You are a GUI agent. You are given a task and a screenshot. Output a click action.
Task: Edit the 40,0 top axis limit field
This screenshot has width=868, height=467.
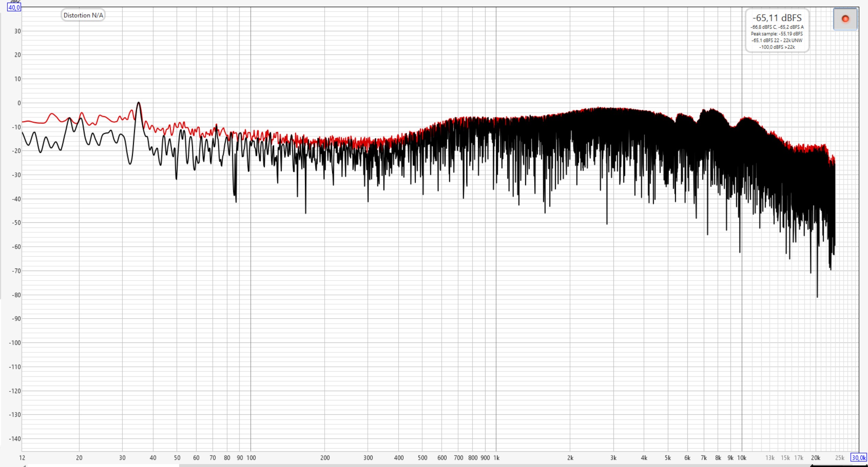[14, 8]
